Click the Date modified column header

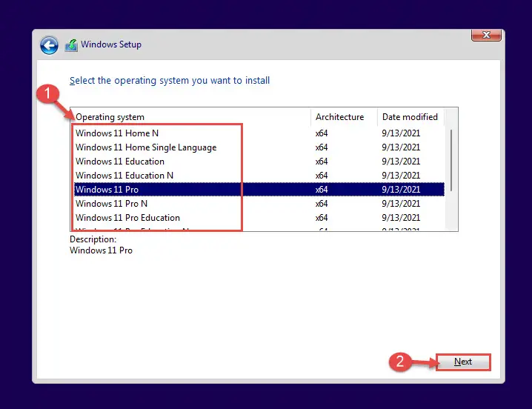(x=410, y=117)
